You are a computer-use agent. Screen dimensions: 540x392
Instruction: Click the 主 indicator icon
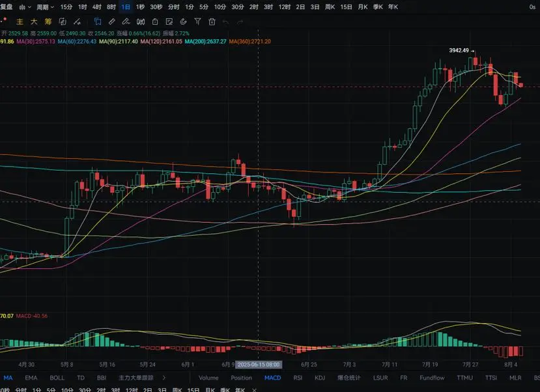(20, 21)
